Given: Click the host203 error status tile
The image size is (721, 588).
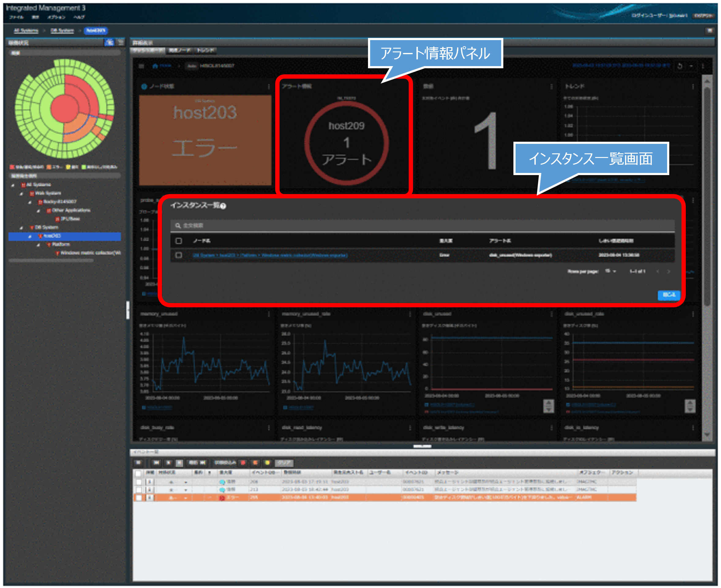Looking at the screenshot, I should [205, 140].
